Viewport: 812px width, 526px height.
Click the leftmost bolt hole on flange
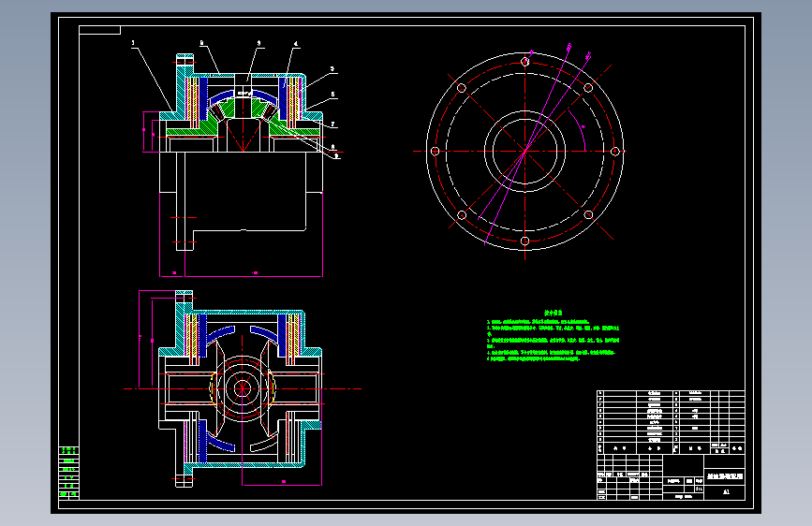coord(435,152)
